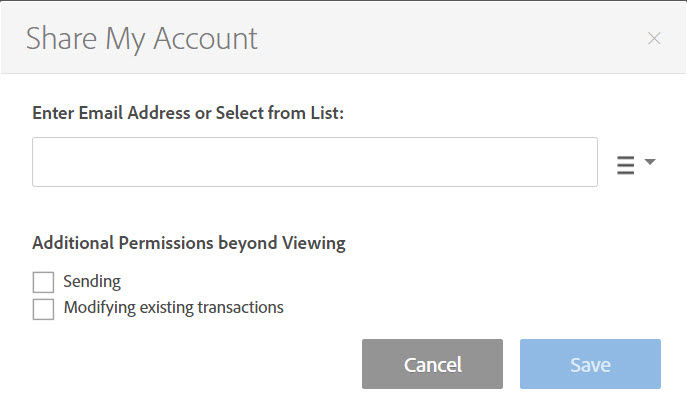Image resolution: width=687 pixels, height=413 pixels.
Task: Toggle the box left of Sending
Action: click(x=43, y=282)
